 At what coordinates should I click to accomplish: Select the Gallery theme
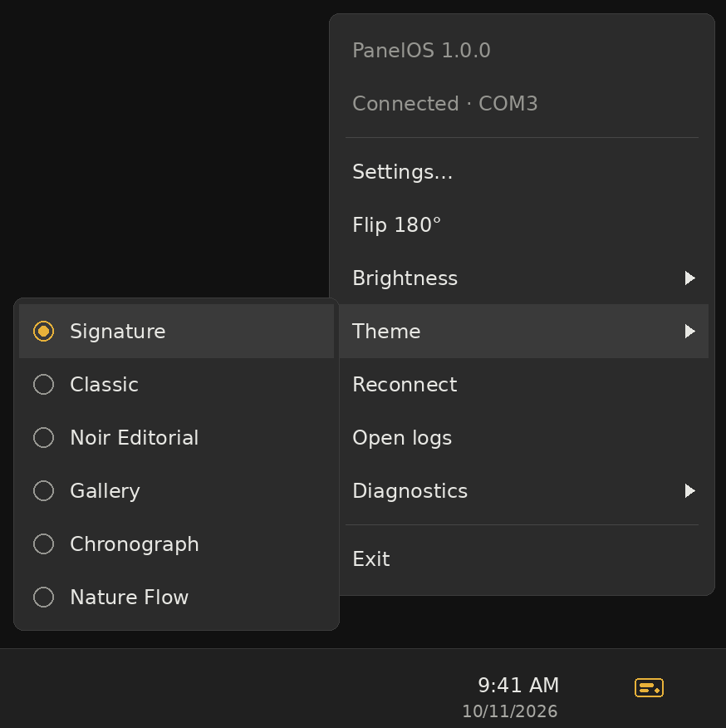[x=176, y=491]
